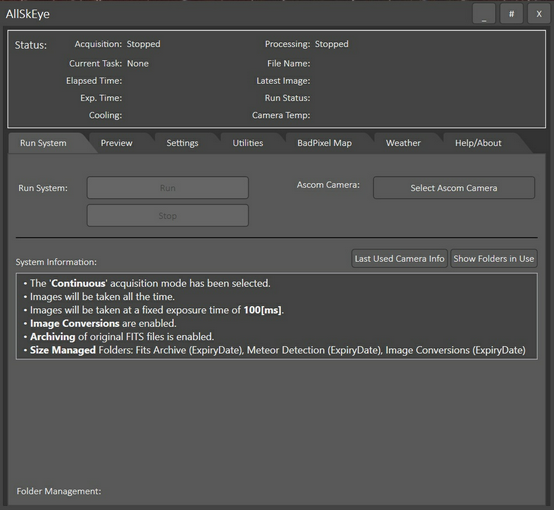554x510 pixels.
Task: Click the Run button
Action: 168,188
